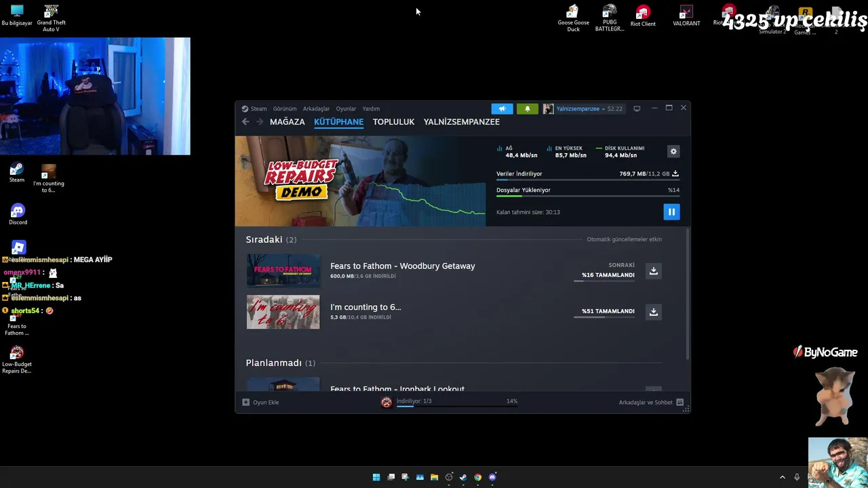
Task: Click Dosyalar Yükleniyor progress bar
Action: 588,196
